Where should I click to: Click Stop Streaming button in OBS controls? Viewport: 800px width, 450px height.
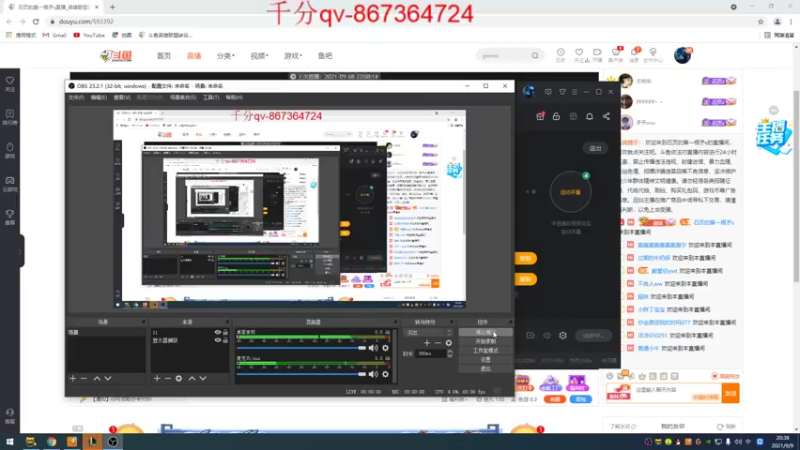[485, 332]
